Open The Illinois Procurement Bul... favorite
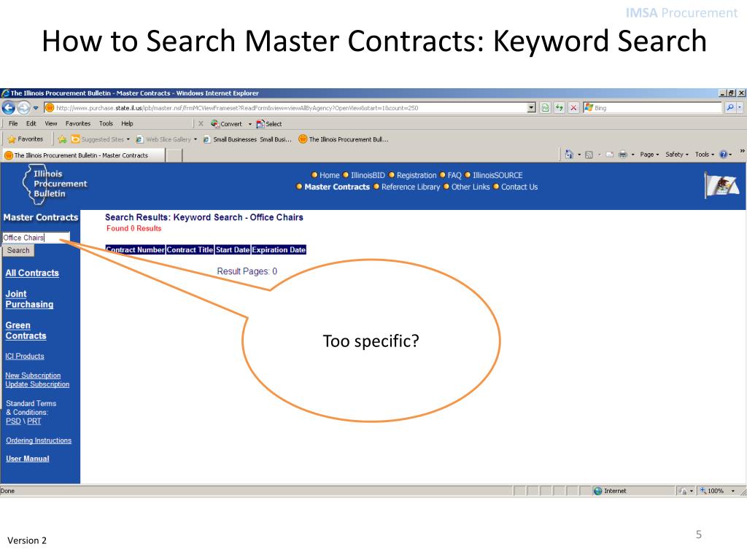Viewport: 747px width, 560px height. point(344,139)
